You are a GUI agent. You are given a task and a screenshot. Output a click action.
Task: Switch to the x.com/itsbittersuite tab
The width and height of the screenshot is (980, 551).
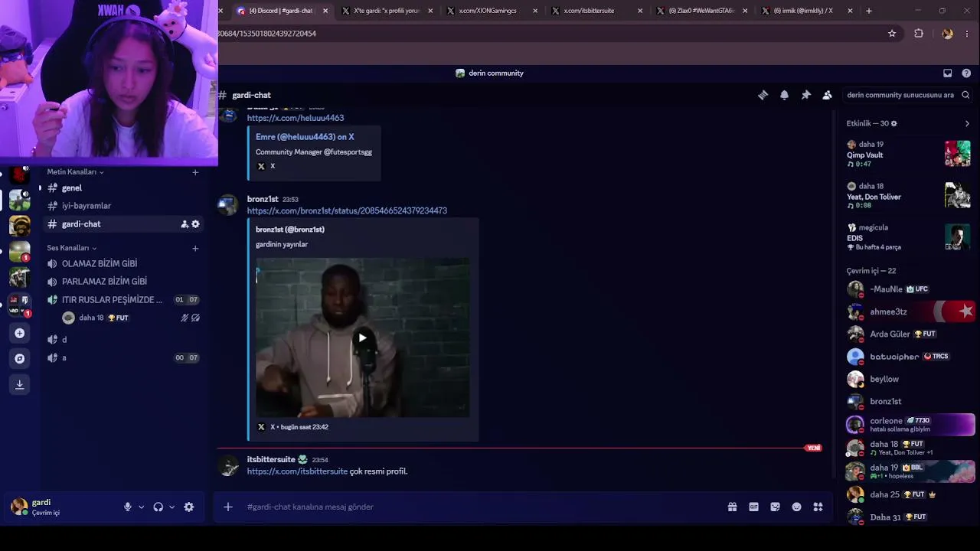[x=597, y=11]
